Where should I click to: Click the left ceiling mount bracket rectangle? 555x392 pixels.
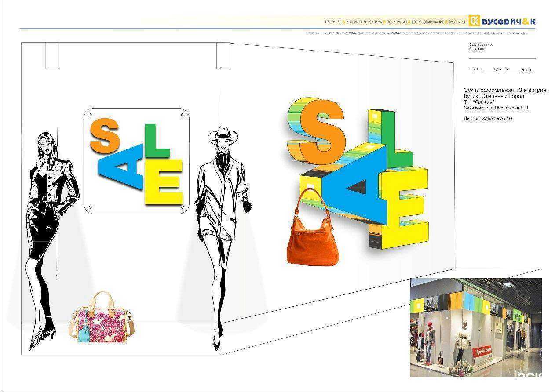52,55
